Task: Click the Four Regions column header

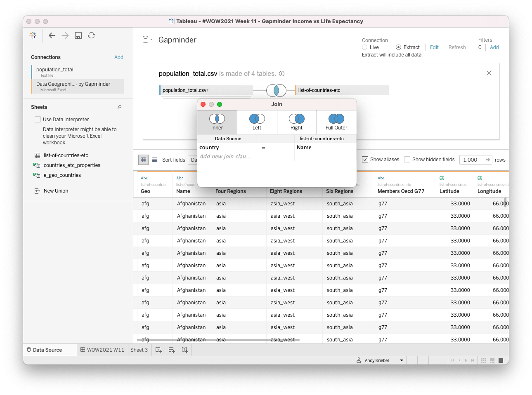Action: click(x=231, y=191)
